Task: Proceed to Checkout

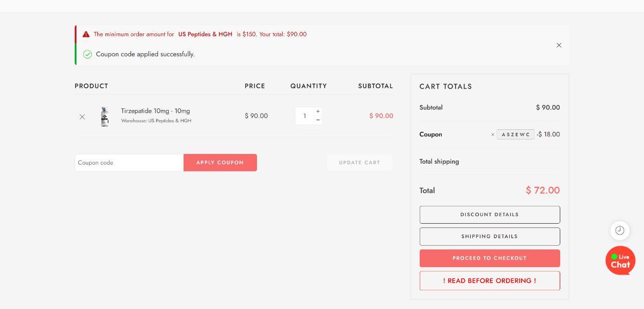Action: pos(489,258)
